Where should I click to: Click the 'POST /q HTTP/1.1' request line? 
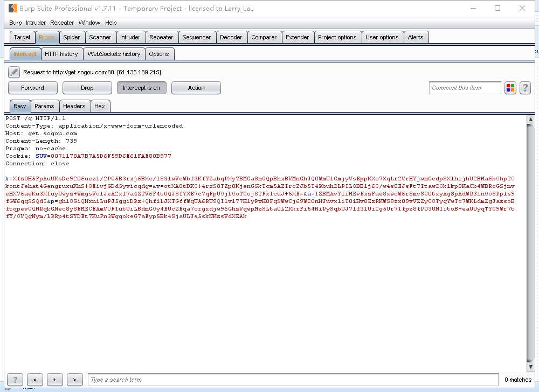pyautogui.click(x=36, y=118)
